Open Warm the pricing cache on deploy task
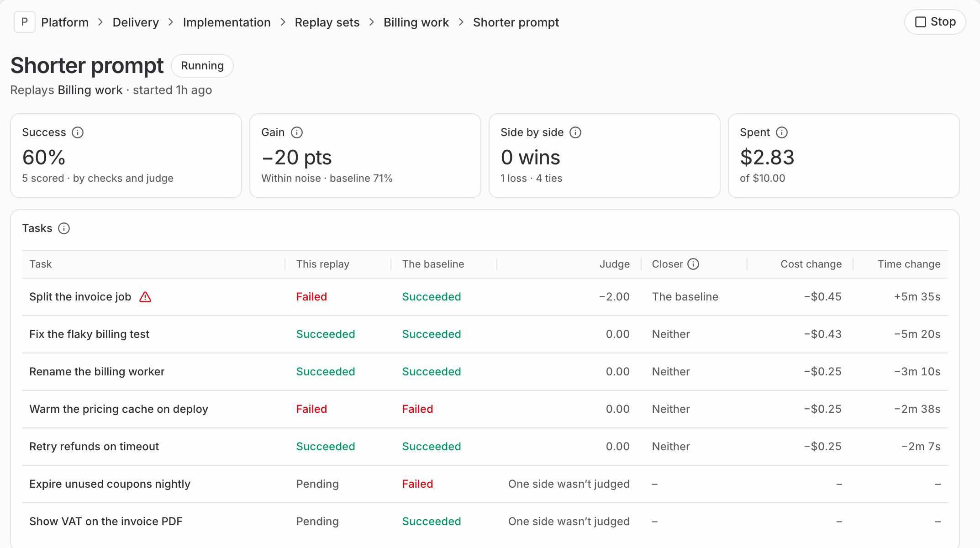The height and width of the screenshot is (548, 980). point(119,409)
